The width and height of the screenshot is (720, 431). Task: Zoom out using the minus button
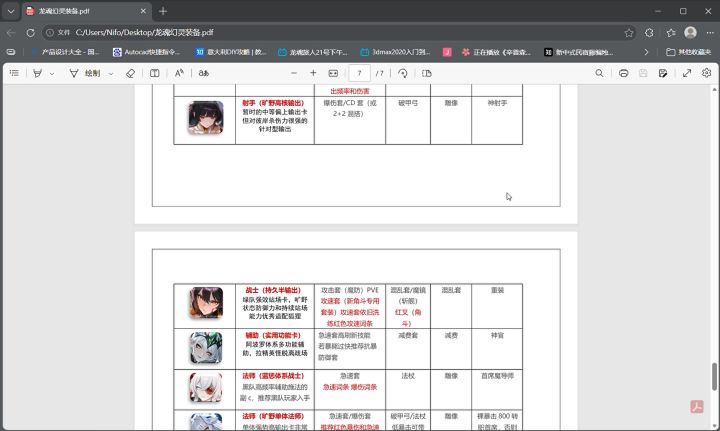[x=294, y=73]
